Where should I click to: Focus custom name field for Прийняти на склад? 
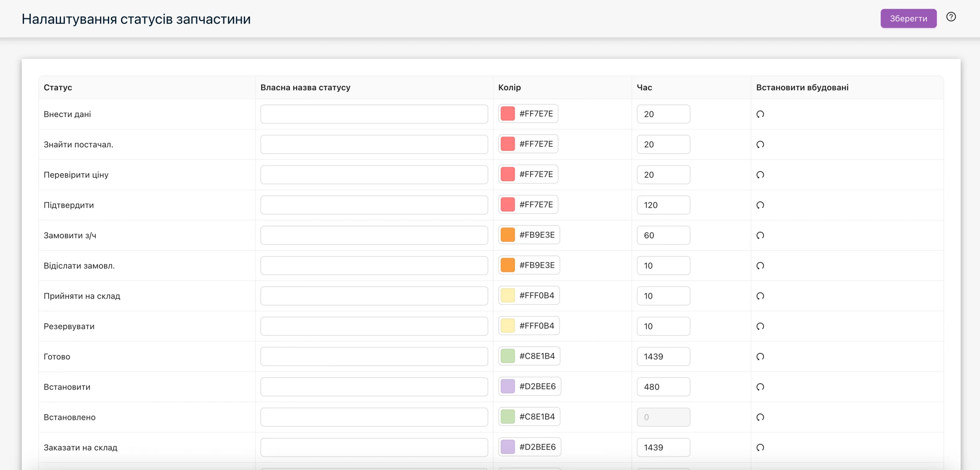pyautogui.click(x=374, y=296)
